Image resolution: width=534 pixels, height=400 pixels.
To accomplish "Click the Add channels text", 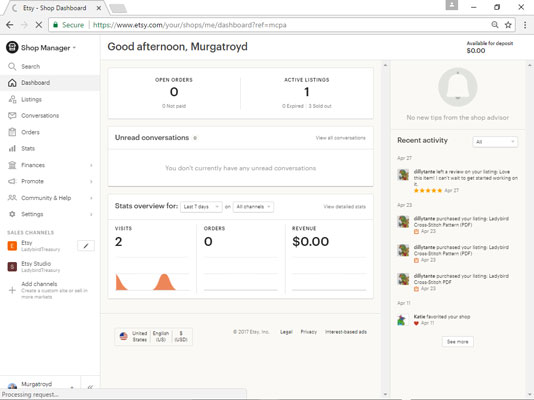I will click(39, 284).
